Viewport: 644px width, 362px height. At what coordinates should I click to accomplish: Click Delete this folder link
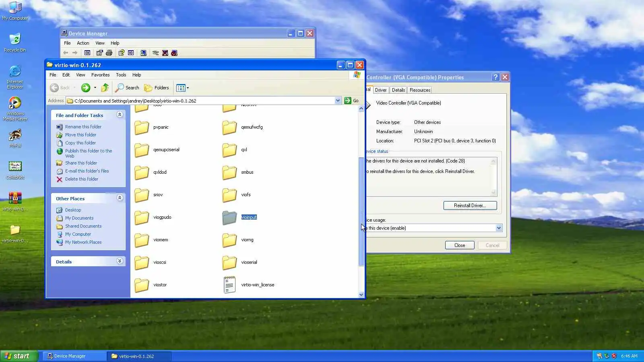coord(82,179)
